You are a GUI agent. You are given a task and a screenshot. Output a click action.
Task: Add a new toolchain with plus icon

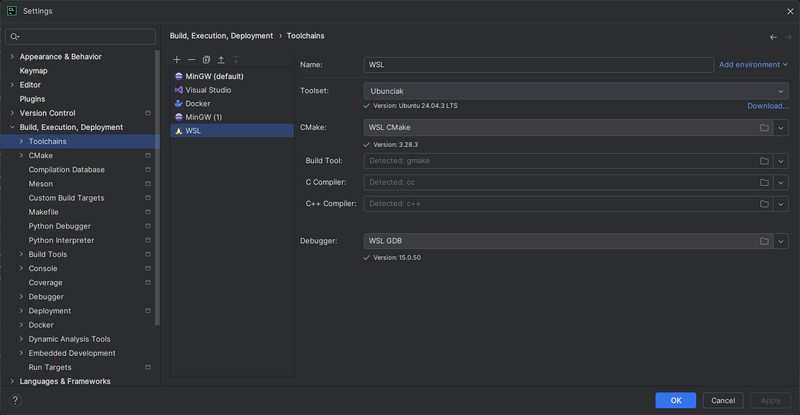pyautogui.click(x=177, y=60)
